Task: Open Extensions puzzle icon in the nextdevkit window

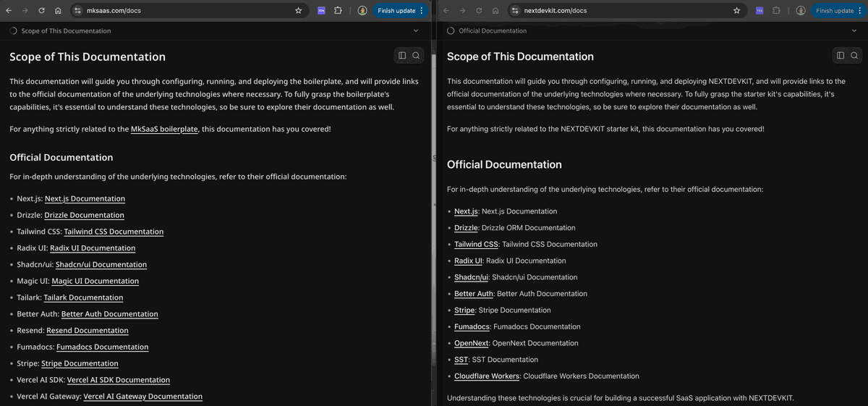Action: pyautogui.click(x=776, y=11)
